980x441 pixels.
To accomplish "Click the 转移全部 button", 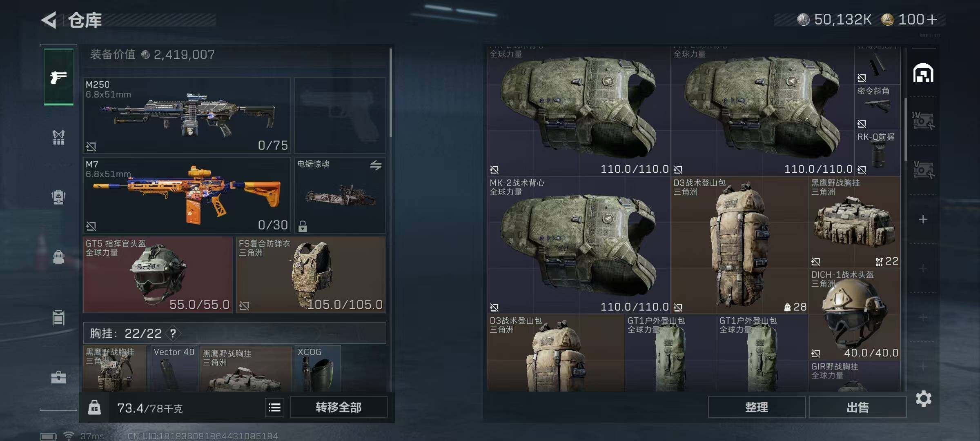I will (339, 407).
